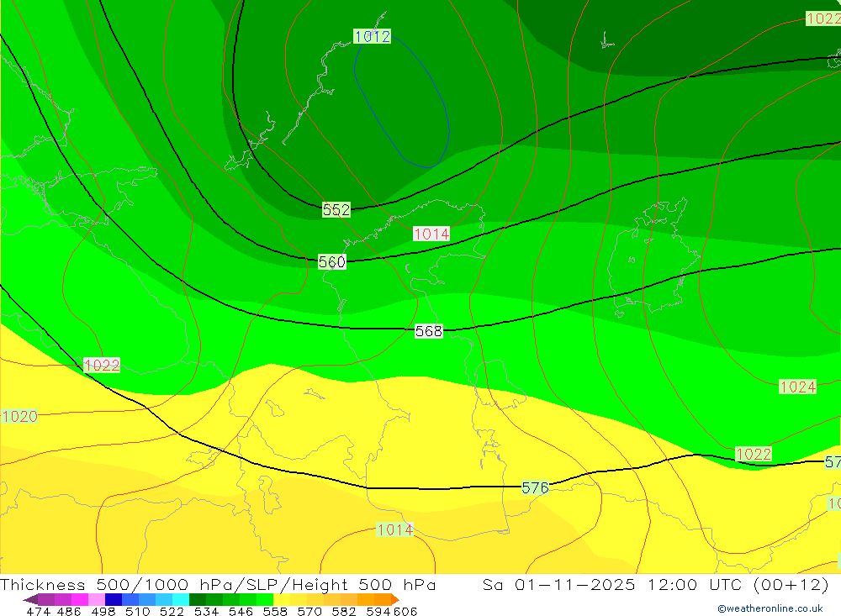
Task: Click the 1022 label above the 1020 label
Action: [102, 365]
